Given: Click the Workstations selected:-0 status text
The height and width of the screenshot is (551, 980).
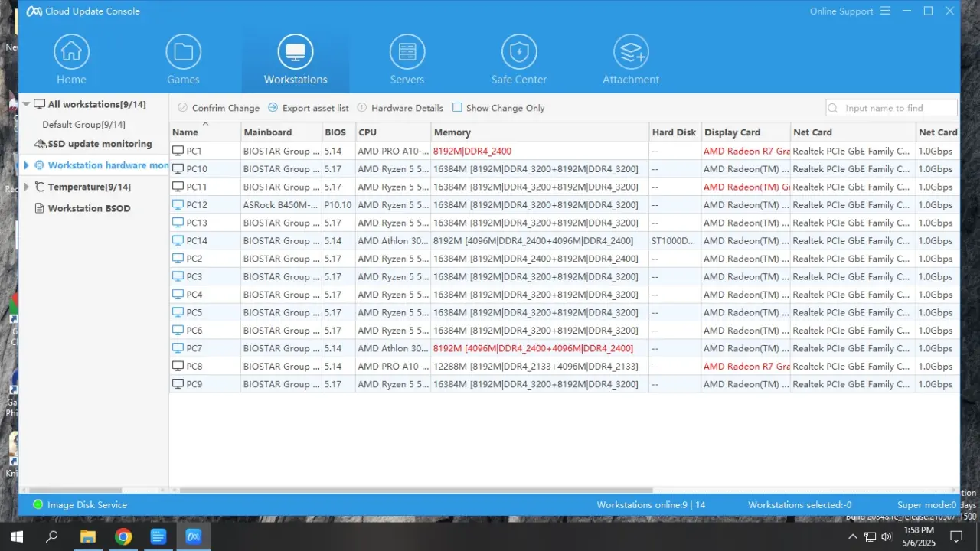Looking at the screenshot, I should pos(800,505).
